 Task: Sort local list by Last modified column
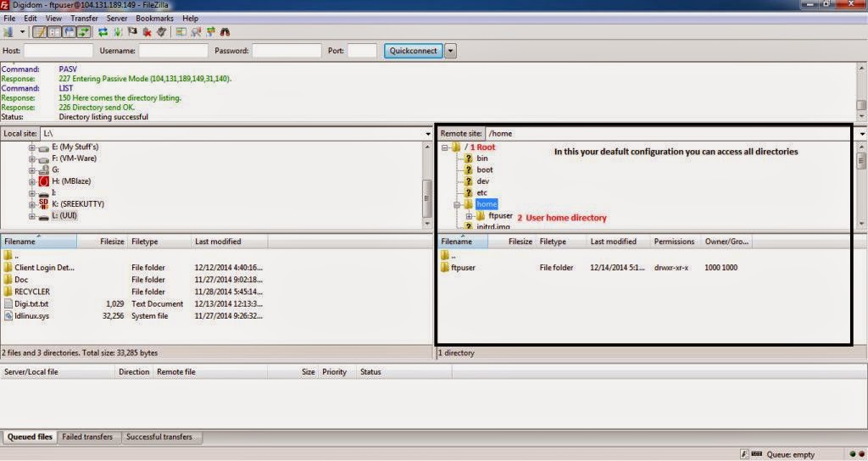pyautogui.click(x=229, y=242)
